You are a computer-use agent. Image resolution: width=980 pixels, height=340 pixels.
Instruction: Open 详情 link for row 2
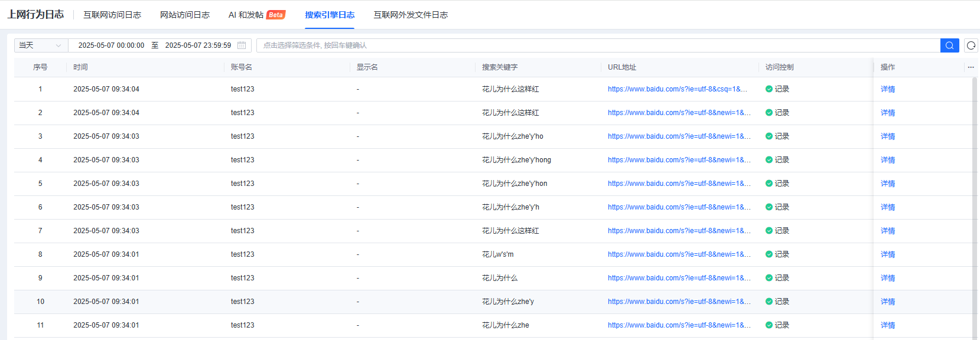(x=888, y=113)
